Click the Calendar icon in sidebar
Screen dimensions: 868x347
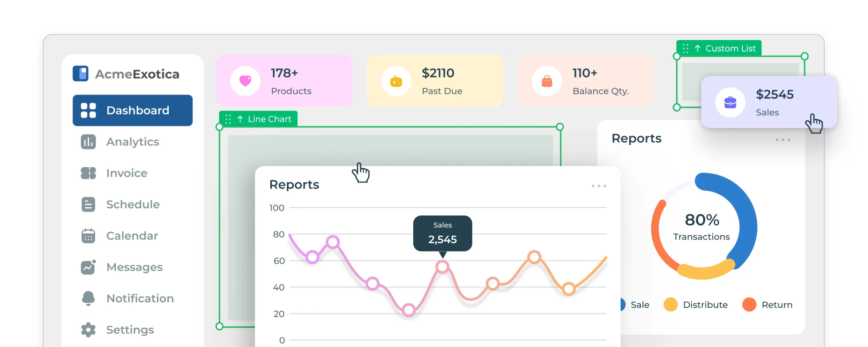click(88, 236)
